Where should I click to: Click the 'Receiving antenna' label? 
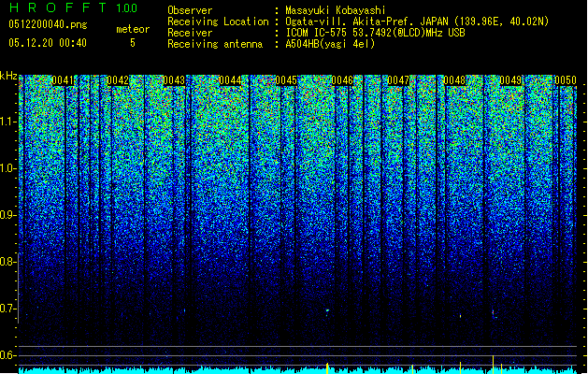point(215,44)
